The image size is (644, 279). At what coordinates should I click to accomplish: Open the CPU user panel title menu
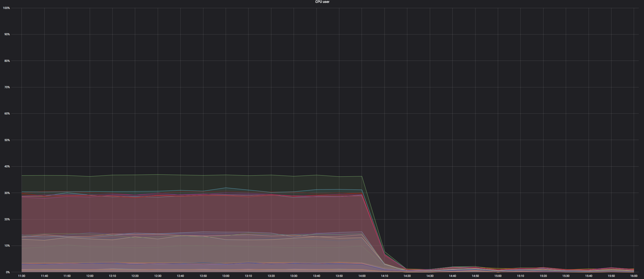click(x=322, y=2)
